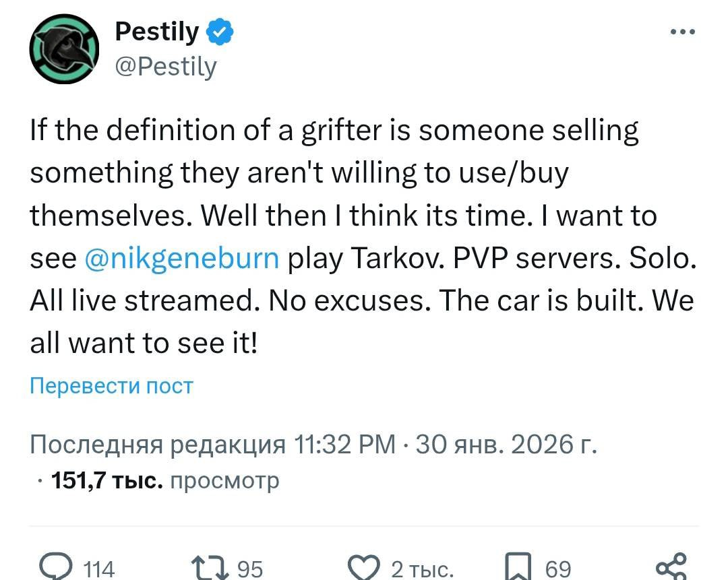Click the share icon
Screen dimensions: 728x580
[x=670, y=568]
